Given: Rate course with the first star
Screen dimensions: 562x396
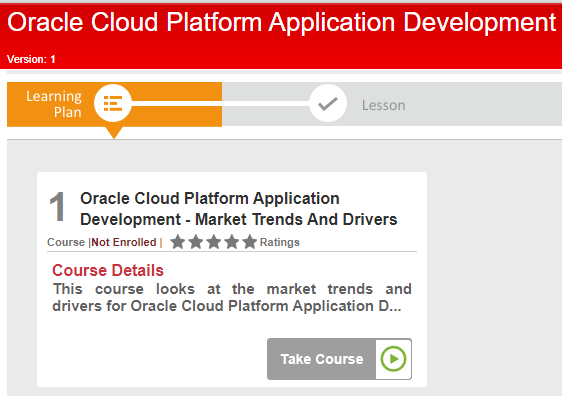Looking at the screenshot, I should click(x=177, y=242).
